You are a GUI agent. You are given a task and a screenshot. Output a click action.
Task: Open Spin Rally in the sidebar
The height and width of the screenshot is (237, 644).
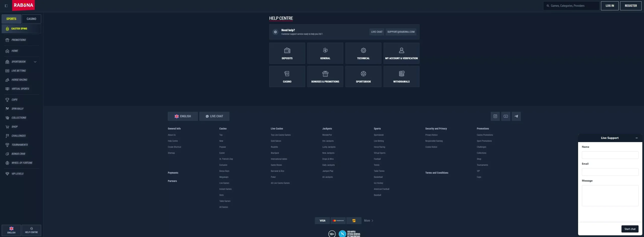point(21,109)
